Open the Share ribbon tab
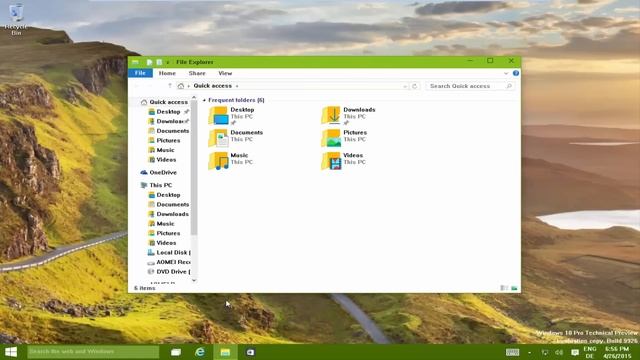640x360 pixels. click(x=197, y=73)
